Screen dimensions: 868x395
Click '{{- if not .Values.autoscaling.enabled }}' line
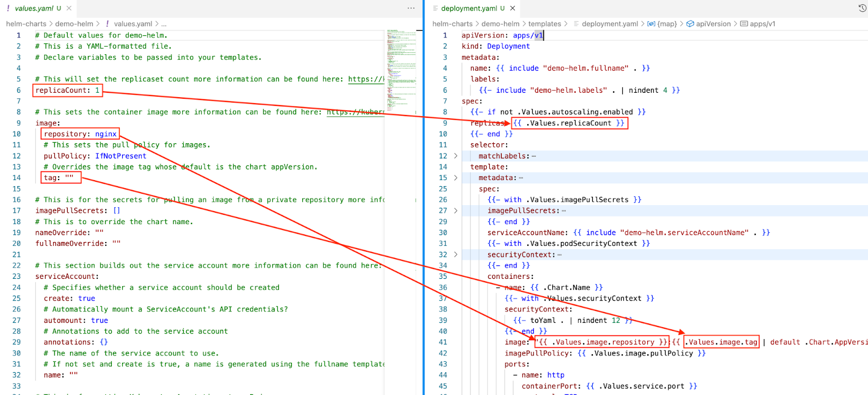(x=558, y=112)
